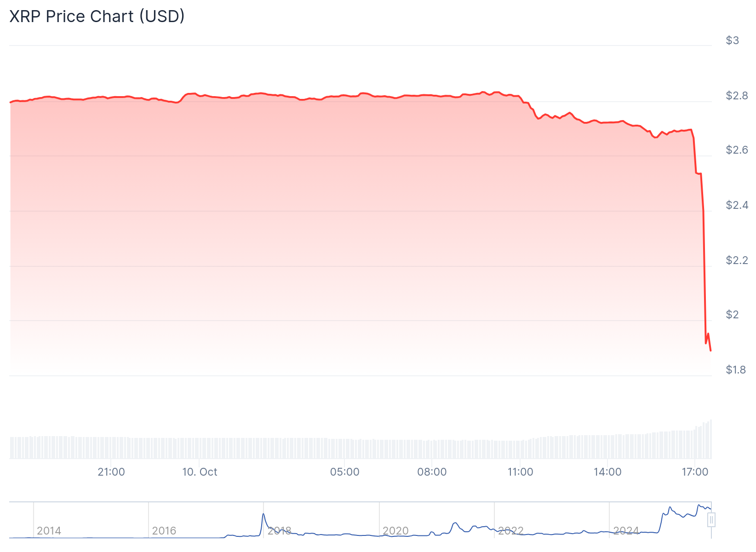Screen dimensions: 756x552
Task: Click the $1.8 price axis label
Action: point(735,370)
